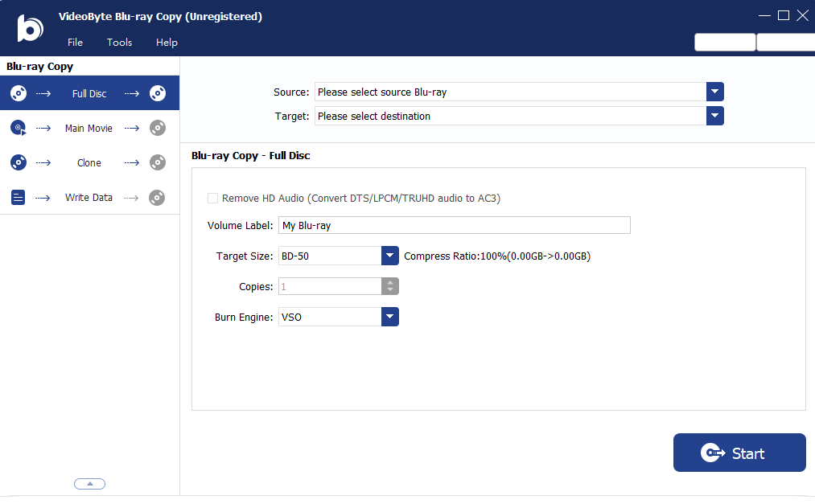Click the source disc icon in the Main Movie row
Image resolution: width=815 pixels, height=504 pixels.
(19, 128)
